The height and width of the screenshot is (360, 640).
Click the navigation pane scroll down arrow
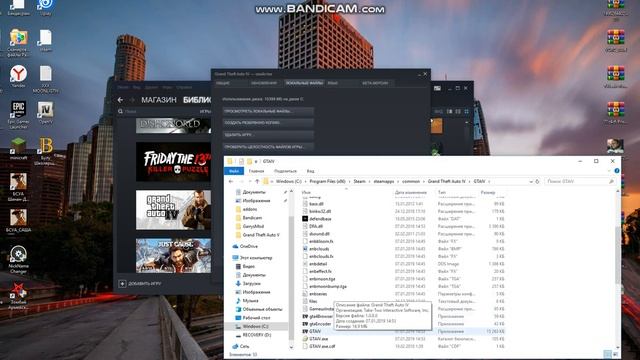coord(291,347)
